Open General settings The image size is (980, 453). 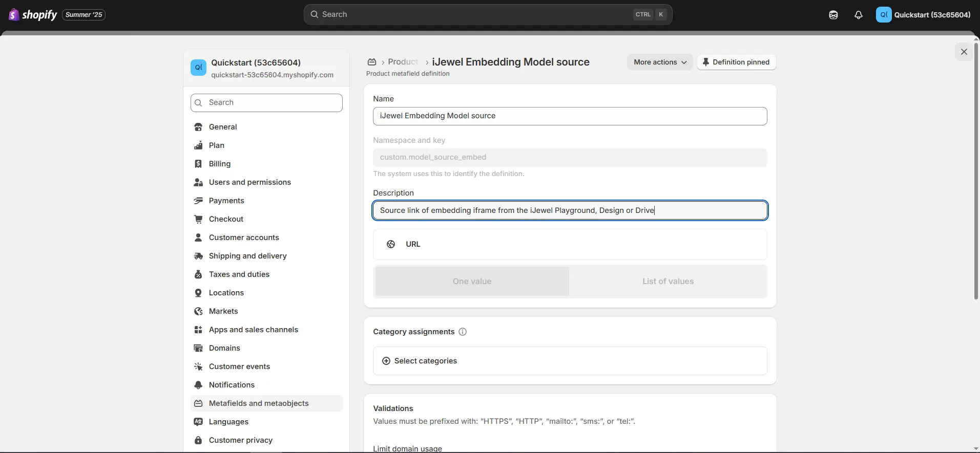pos(266,127)
